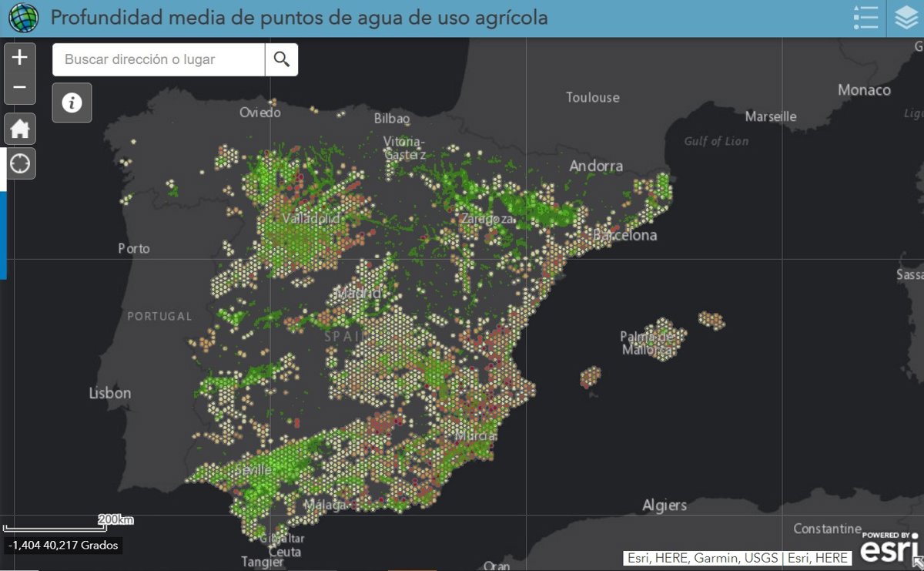Focus the 'Buscar dirección o lugar' field
The image size is (924, 571).
click(x=159, y=59)
